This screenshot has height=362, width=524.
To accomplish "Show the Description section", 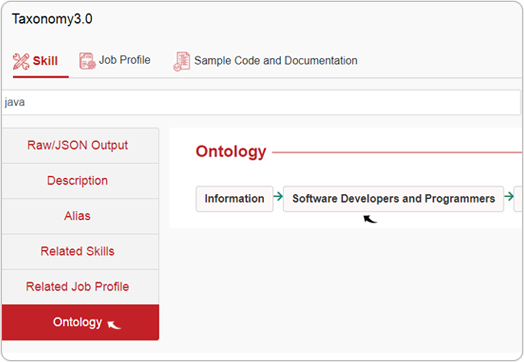I will 80,181.
